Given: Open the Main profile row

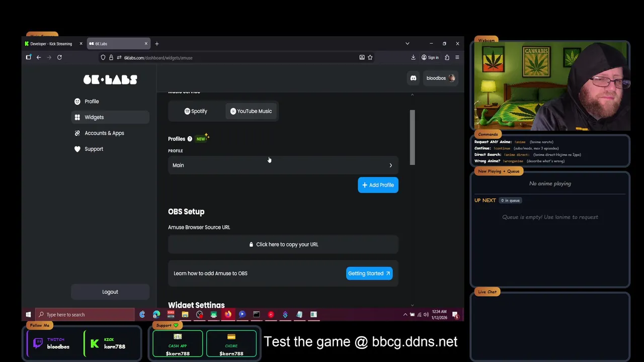Looking at the screenshot, I should click(283, 165).
